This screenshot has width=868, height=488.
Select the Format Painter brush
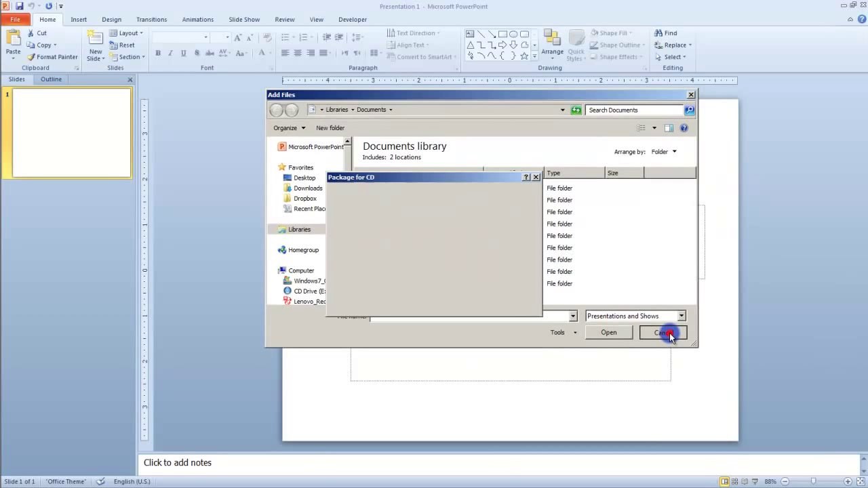click(x=52, y=57)
